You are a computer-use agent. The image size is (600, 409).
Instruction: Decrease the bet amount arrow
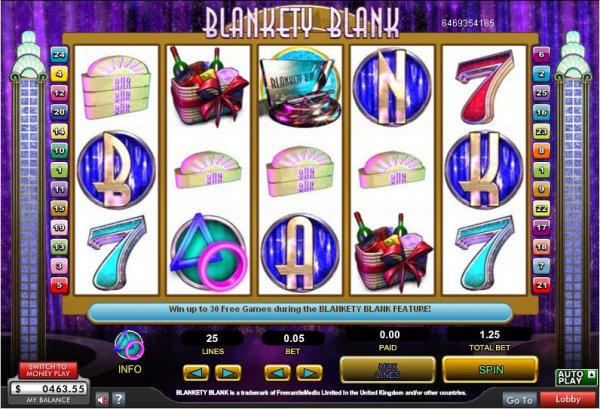(x=277, y=373)
